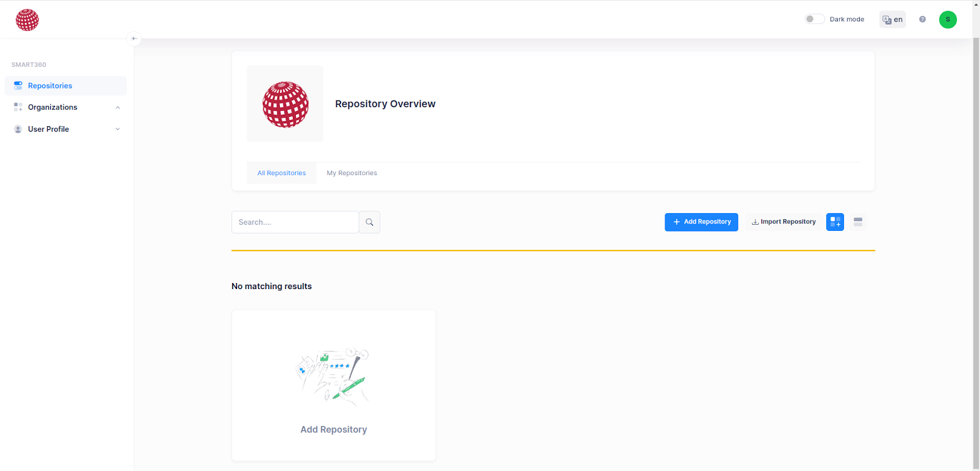The width and height of the screenshot is (980, 471).
Task: Open the green S user avatar menu
Action: pos(948,20)
